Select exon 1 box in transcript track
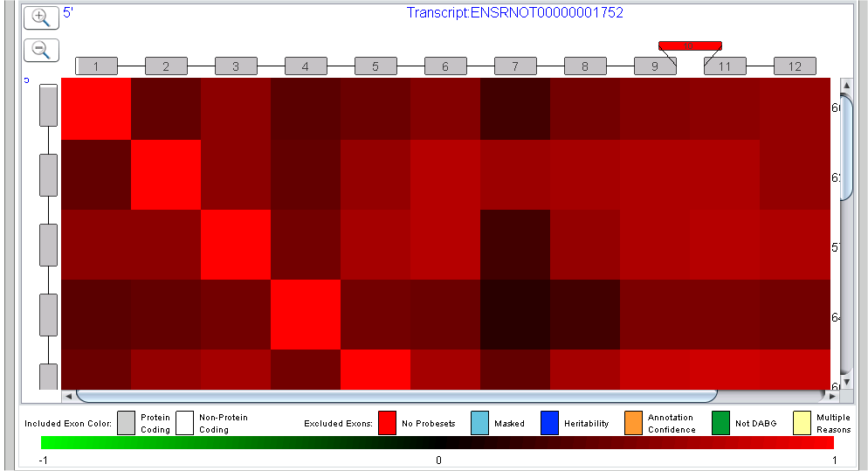Viewport: 868px width, 471px height. (x=96, y=66)
